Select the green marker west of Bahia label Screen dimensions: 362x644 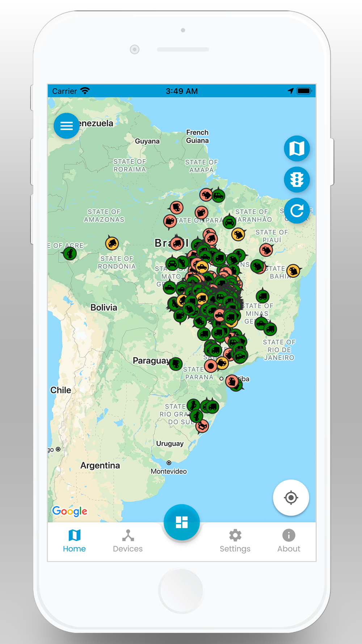tap(257, 267)
